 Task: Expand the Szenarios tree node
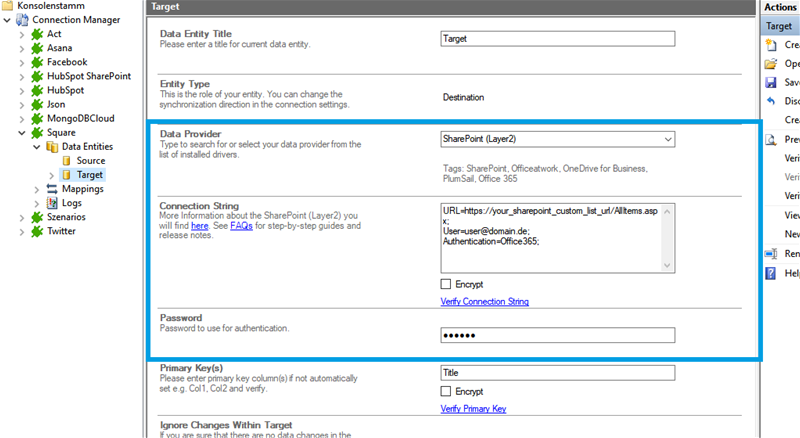(22, 216)
